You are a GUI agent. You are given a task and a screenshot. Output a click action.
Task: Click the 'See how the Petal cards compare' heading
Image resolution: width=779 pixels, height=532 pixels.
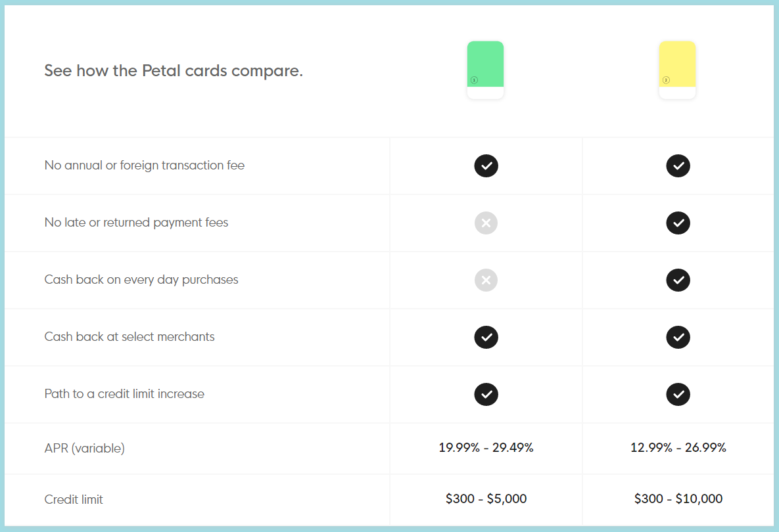(174, 71)
